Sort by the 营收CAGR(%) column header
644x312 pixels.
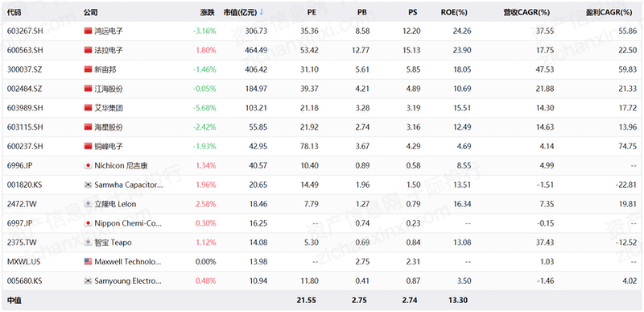click(x=526, y=12)
